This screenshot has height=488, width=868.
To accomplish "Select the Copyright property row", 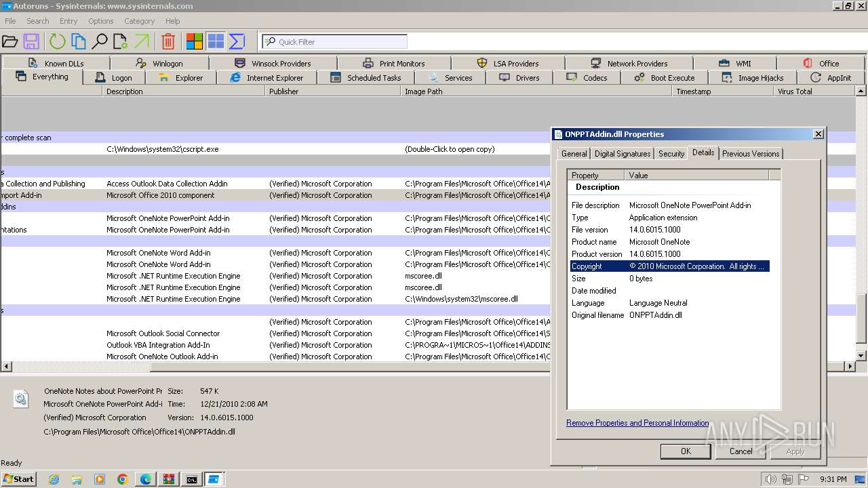I will pyautogui.click(x=669, y=266).
